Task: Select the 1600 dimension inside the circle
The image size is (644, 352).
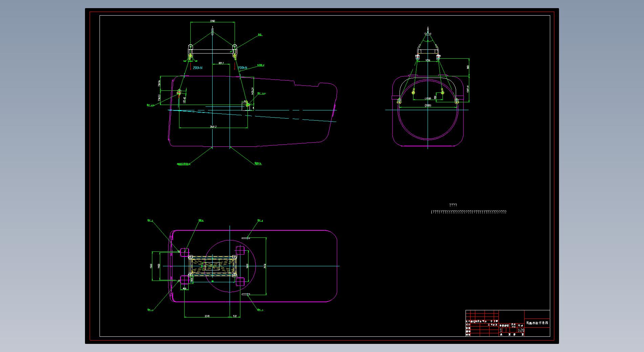Action: [248, 266]
